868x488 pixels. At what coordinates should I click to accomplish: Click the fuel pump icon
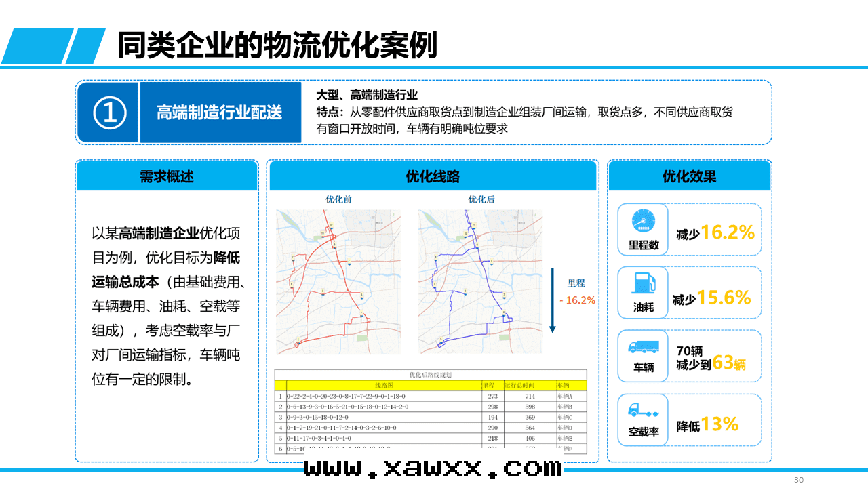coord(643,283)
